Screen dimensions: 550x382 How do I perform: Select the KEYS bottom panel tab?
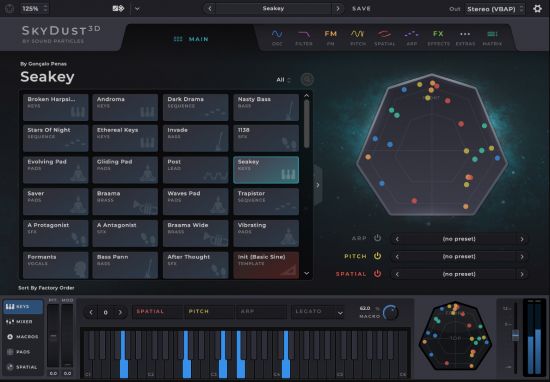pos(23,307)
